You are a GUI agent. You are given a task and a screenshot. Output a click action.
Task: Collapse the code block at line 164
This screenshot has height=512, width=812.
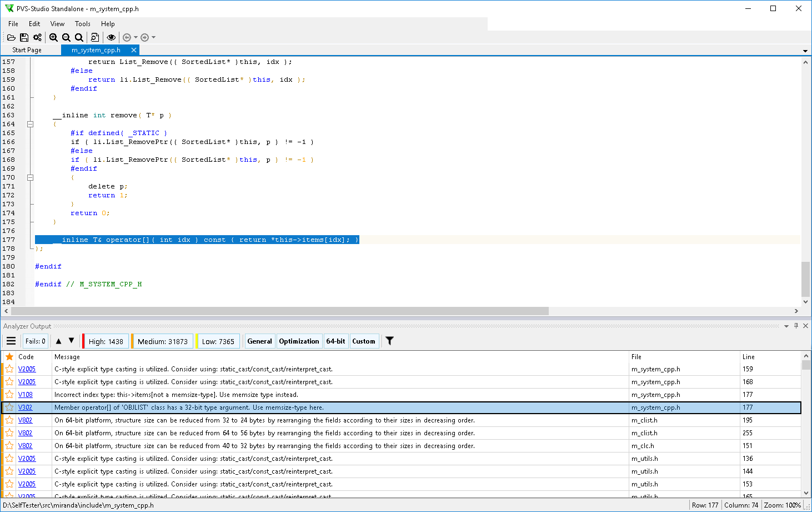pyautogui.click(x=31, y=124)
